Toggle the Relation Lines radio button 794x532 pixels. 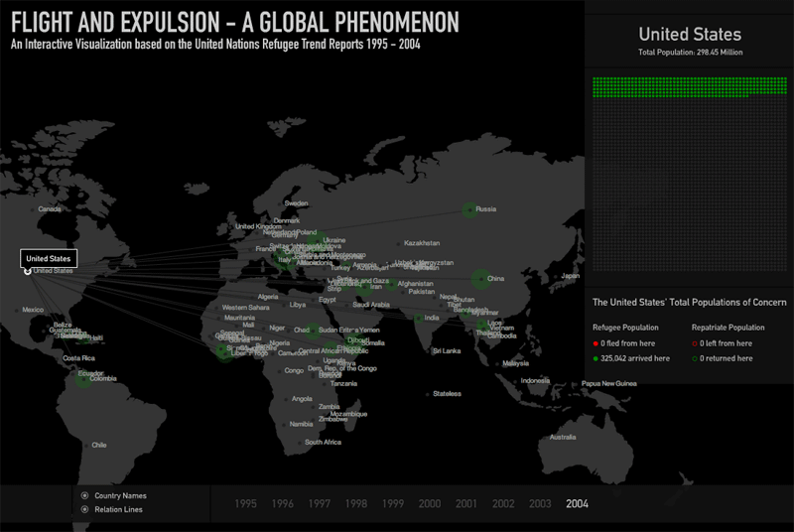(x=84, y=509)
